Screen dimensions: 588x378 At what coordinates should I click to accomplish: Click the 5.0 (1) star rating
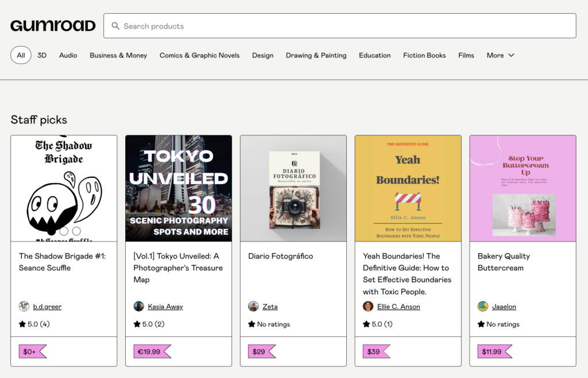378,324
